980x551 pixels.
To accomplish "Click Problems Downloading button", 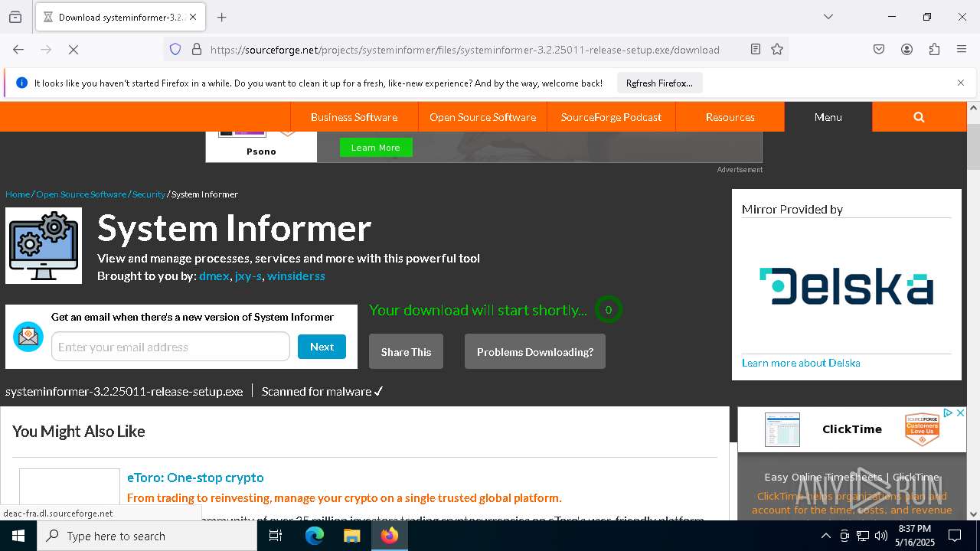I will (535, 352).
